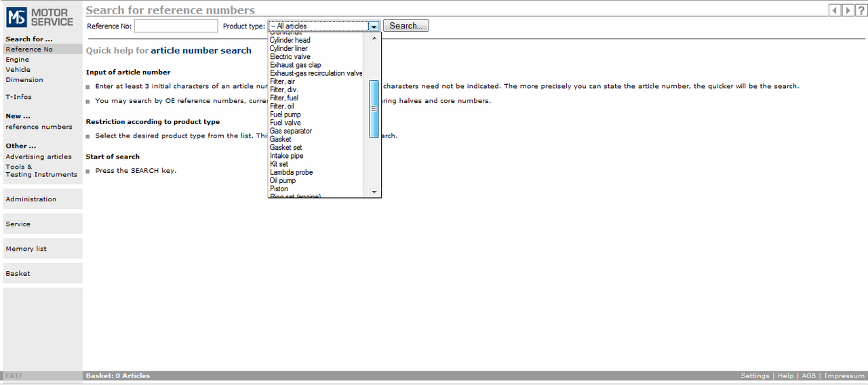Image resolution: width=868 pixels, height=385 pixels.
Task: Open Advertising articles link
Action: 39,157
